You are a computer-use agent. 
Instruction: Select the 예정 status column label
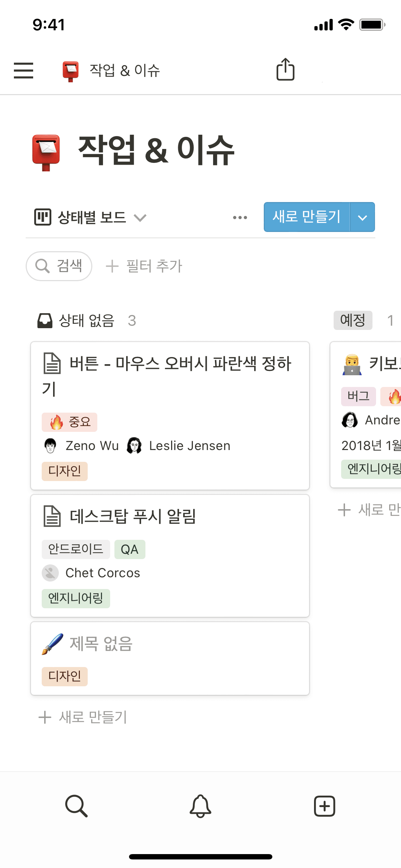[x=353, y=320]
